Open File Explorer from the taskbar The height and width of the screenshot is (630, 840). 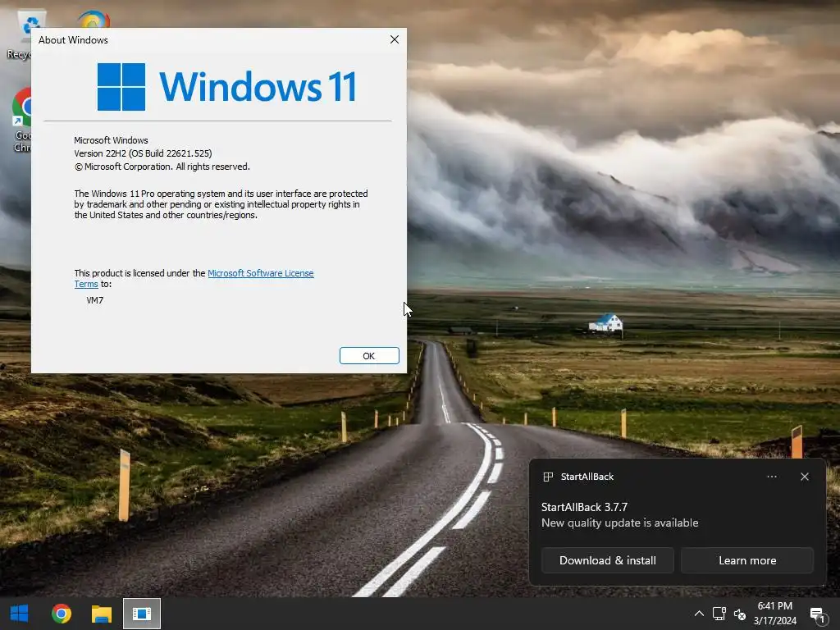tap(101, 614)
